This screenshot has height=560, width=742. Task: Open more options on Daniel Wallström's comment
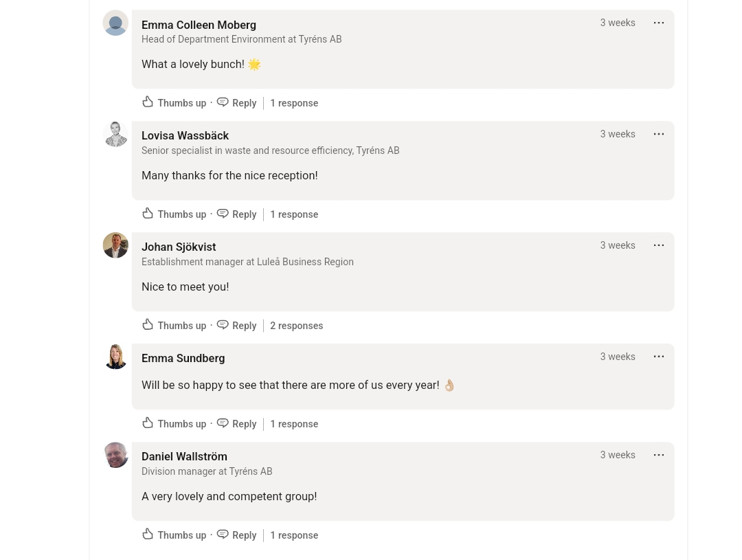click(658, 455)
